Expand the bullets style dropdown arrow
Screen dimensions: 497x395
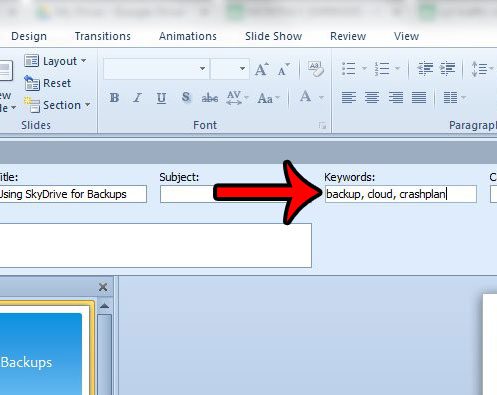(x=364, y=69)
